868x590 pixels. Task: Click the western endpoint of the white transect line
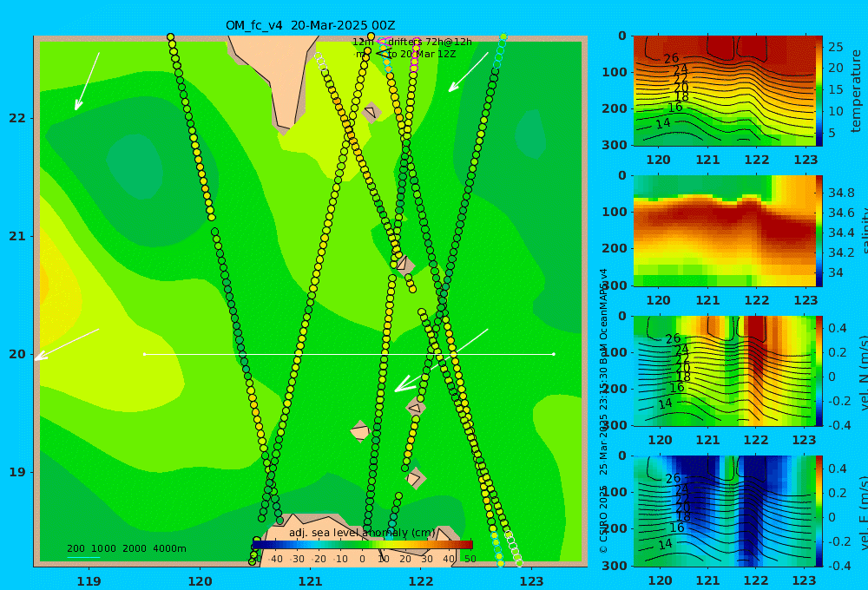click(144, 354)
